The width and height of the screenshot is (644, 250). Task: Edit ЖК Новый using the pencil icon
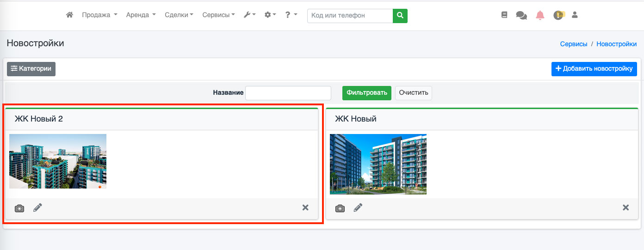(x=358, y=208)
